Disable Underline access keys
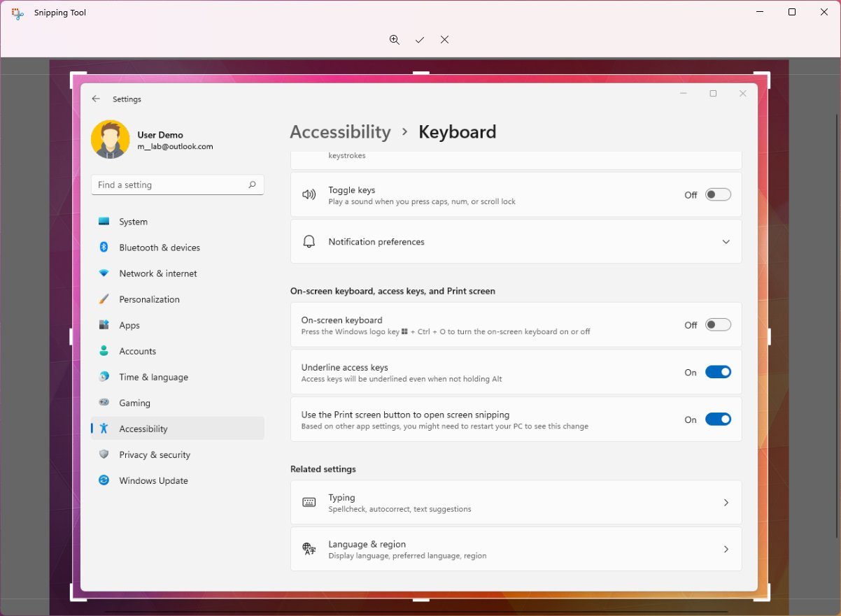Viewport: 841px width, 616px height. [718, 372]
